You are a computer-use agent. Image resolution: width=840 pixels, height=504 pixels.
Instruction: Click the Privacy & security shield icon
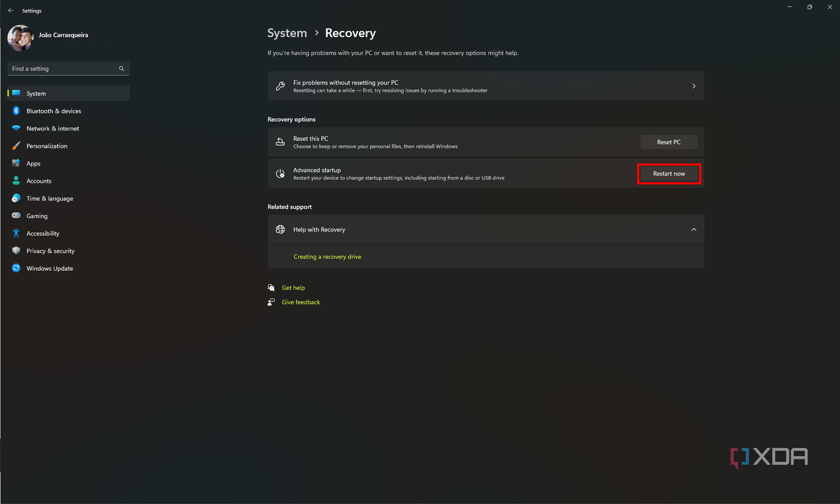16,251
